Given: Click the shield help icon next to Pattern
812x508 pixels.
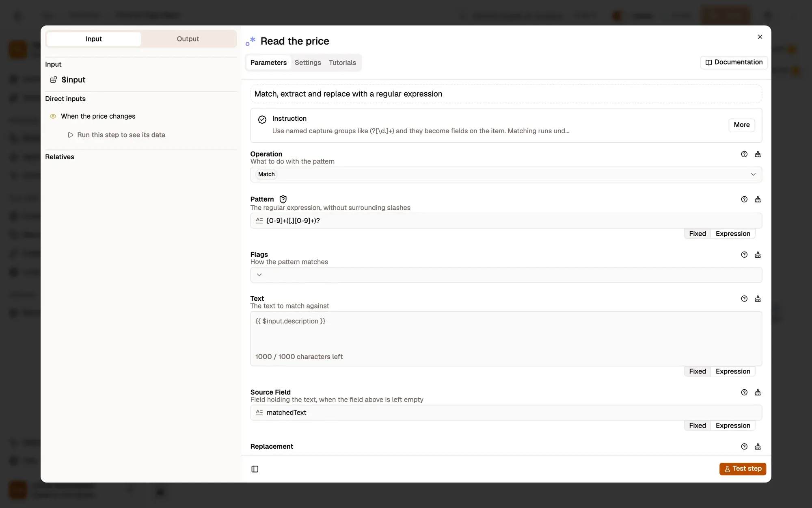Looking at the screenshot, I should point(283,199).
